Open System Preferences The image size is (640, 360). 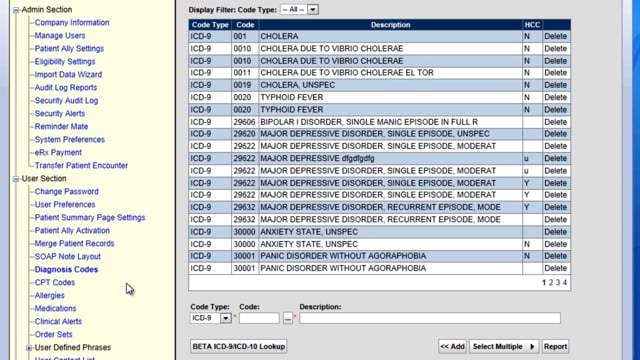point(70,140)
